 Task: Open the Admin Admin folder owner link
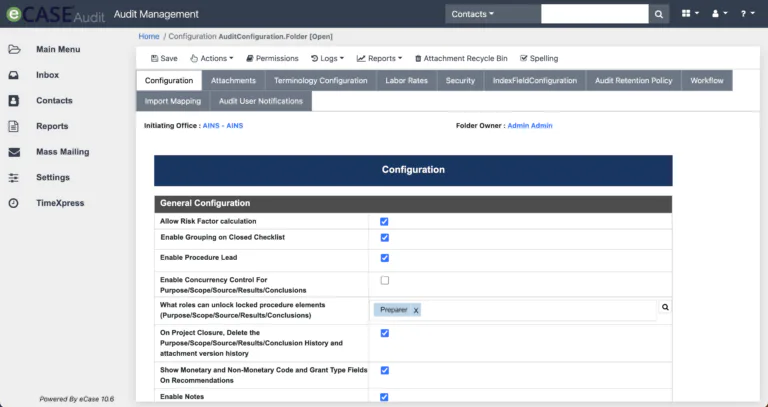530,126
